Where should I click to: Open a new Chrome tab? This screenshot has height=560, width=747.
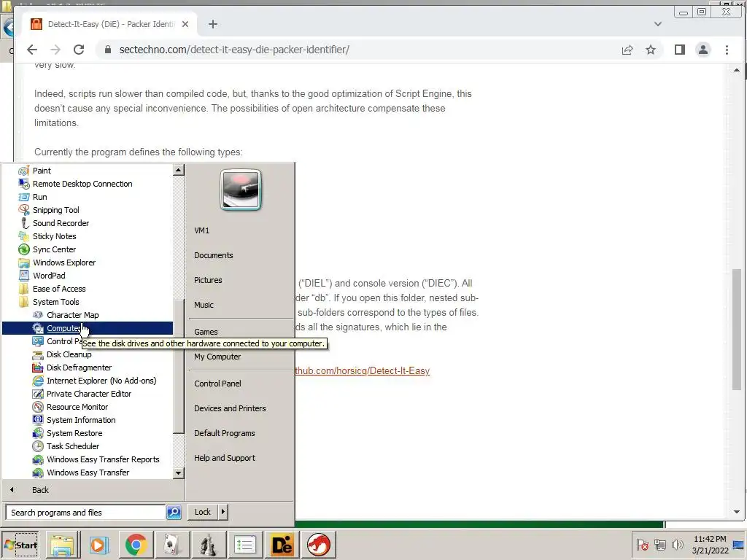coord(213,24)
